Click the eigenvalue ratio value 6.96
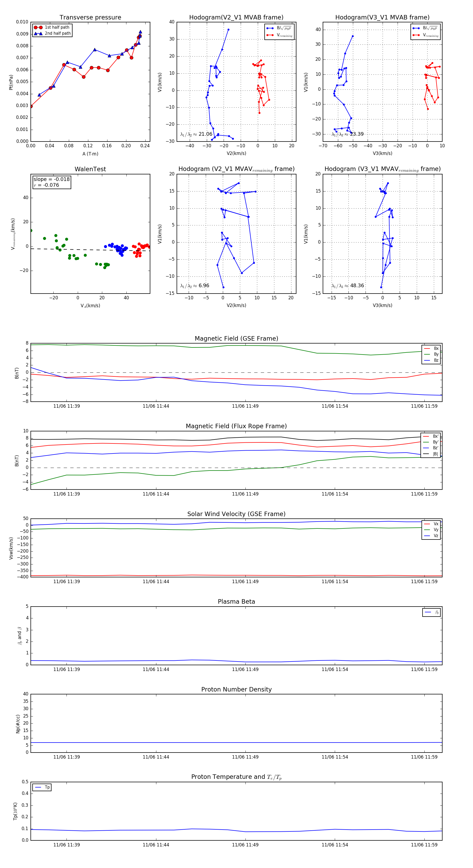Viewport: 473px width, 868px height. pyautogui.click(x=204, y=286)
